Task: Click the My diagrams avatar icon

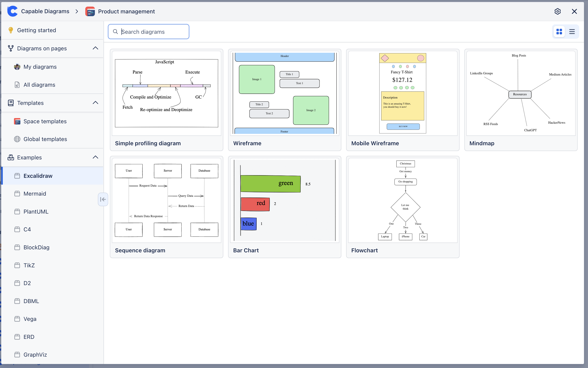Action: [x=17, y=67]
